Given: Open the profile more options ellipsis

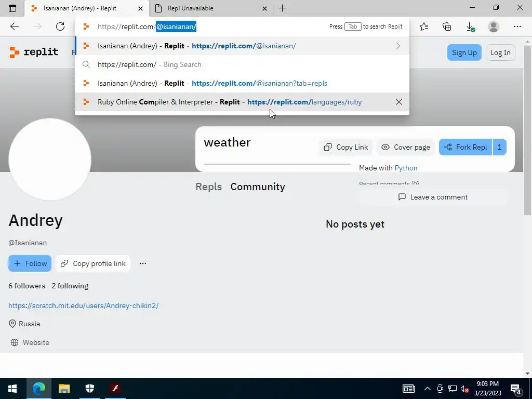Looking at the screenshot, I should [x=143, y=263].
